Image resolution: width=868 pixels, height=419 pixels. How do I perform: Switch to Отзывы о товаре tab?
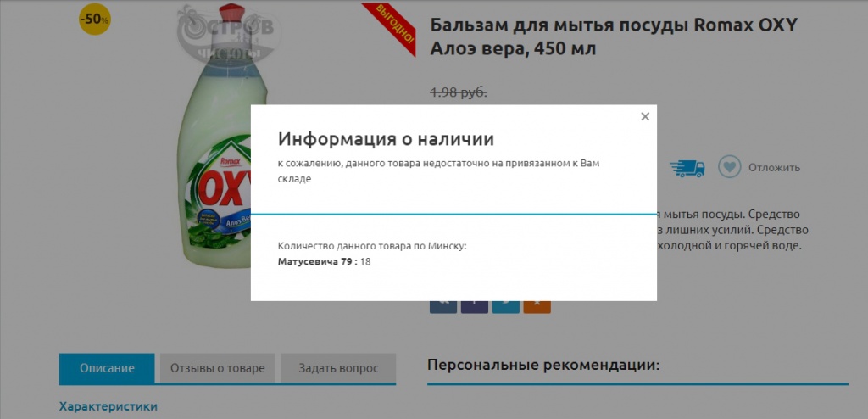(x=218, y=369)
